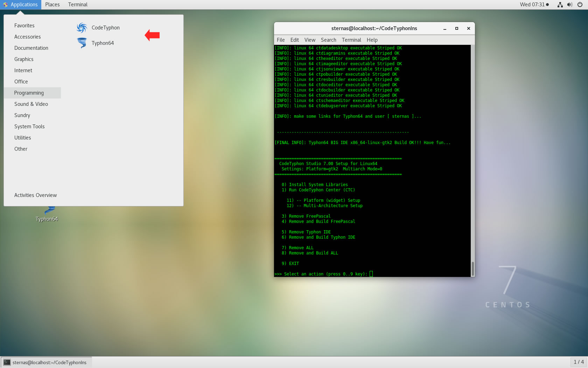Select the Other category
Viewport: 588px width, 368px height.
(x=32, y=149)
